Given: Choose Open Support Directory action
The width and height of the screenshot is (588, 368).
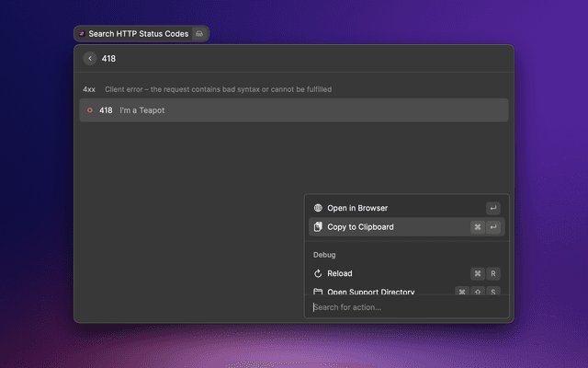Looking at the screenshot, I should coord(371,292).
